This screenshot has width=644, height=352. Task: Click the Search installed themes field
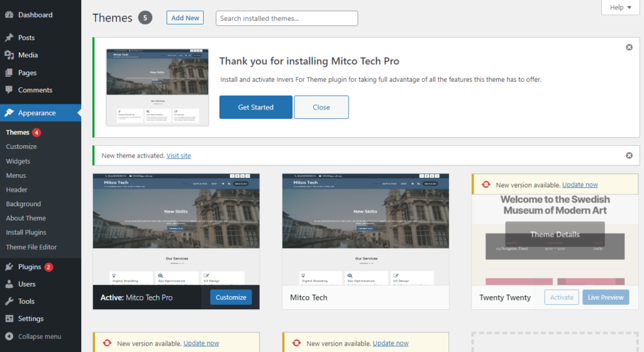tap(287, 18)
